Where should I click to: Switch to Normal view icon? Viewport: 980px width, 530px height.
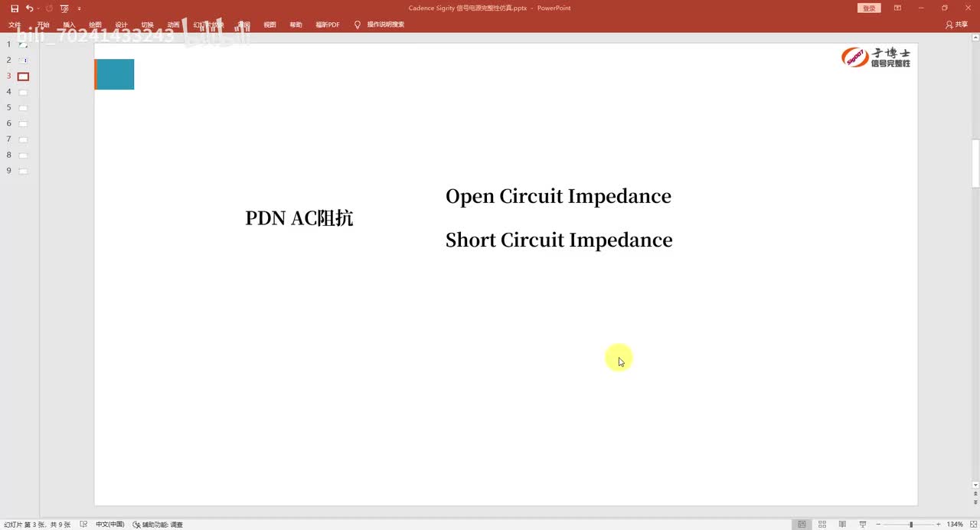tap(802, 525)
